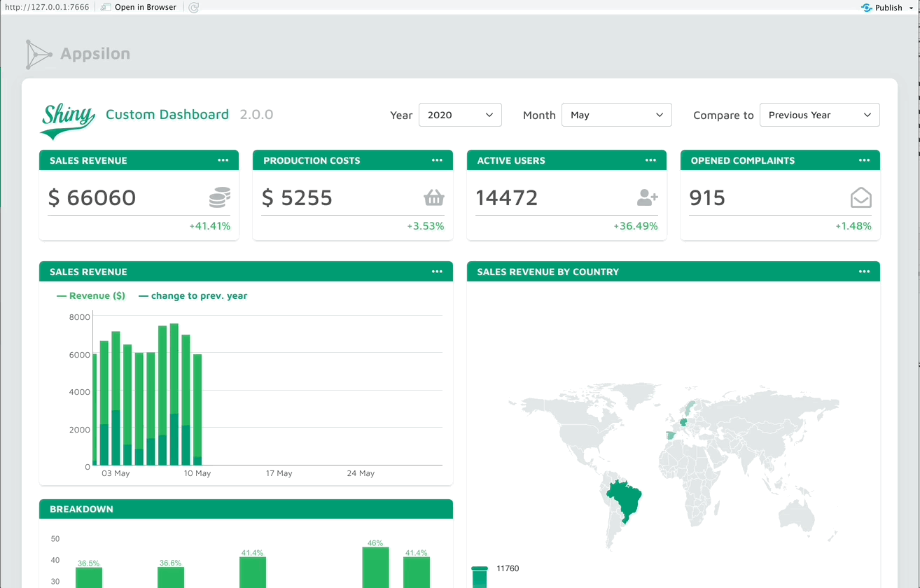Toggle the change to prev. year legend
The height and width of the screenshot is (588, 920).
193,296
